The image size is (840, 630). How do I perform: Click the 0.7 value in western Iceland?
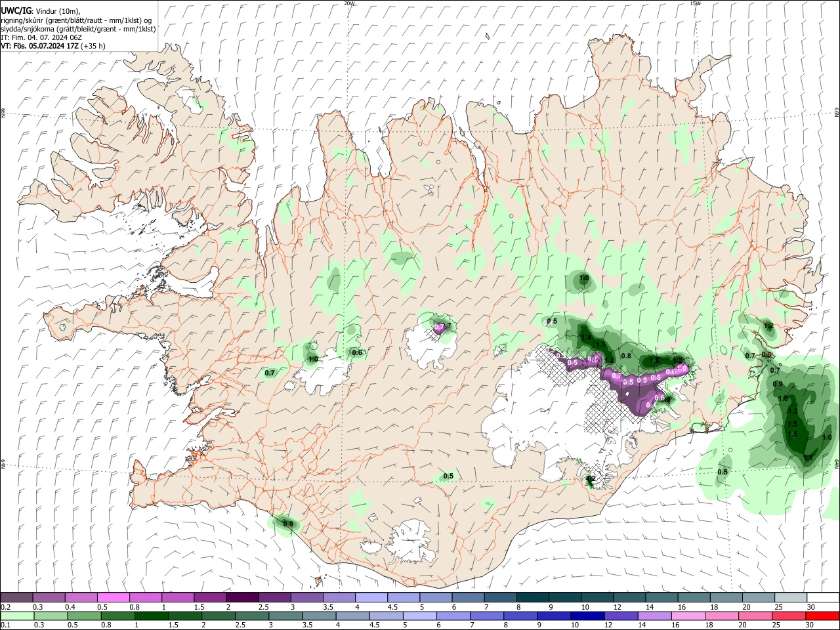point(270,373)
